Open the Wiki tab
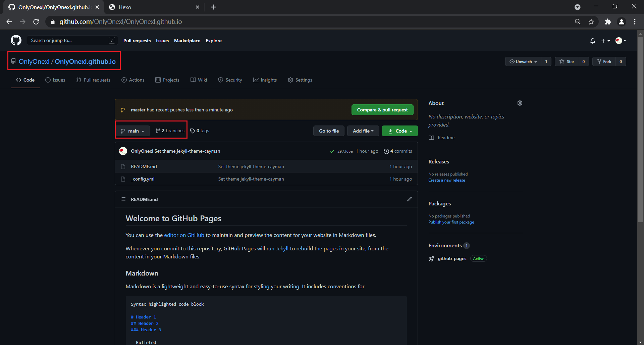The image size is (644, 345). click(x=199, y=80)
